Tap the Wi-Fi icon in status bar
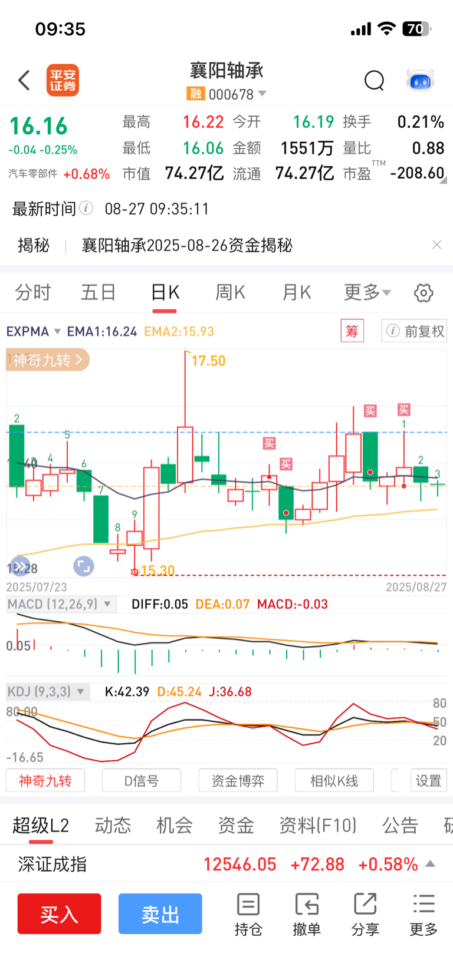453x980 pixels. [x=387, y=28]
